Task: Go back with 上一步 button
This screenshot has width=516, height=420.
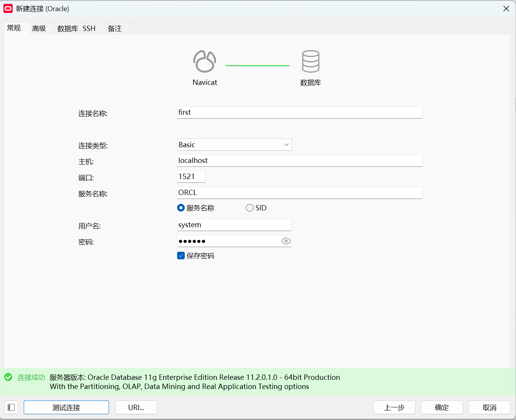Action: coord(394,407)
